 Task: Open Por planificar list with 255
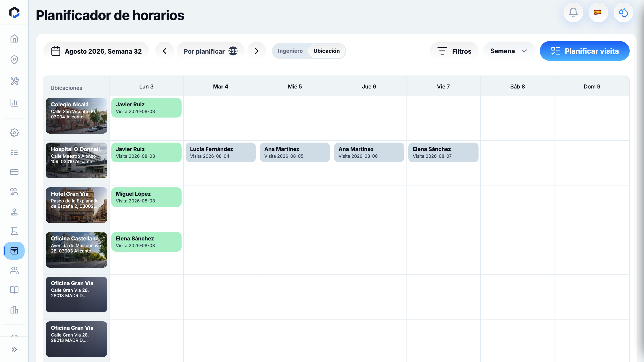[x=210, y=51]
